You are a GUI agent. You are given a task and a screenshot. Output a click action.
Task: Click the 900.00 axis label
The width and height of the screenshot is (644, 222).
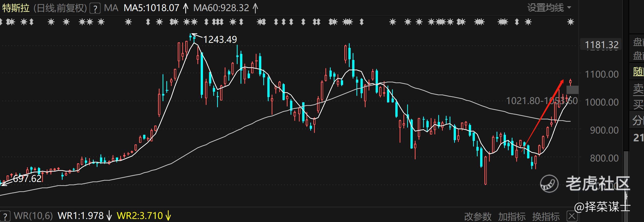tap(604, 130)
